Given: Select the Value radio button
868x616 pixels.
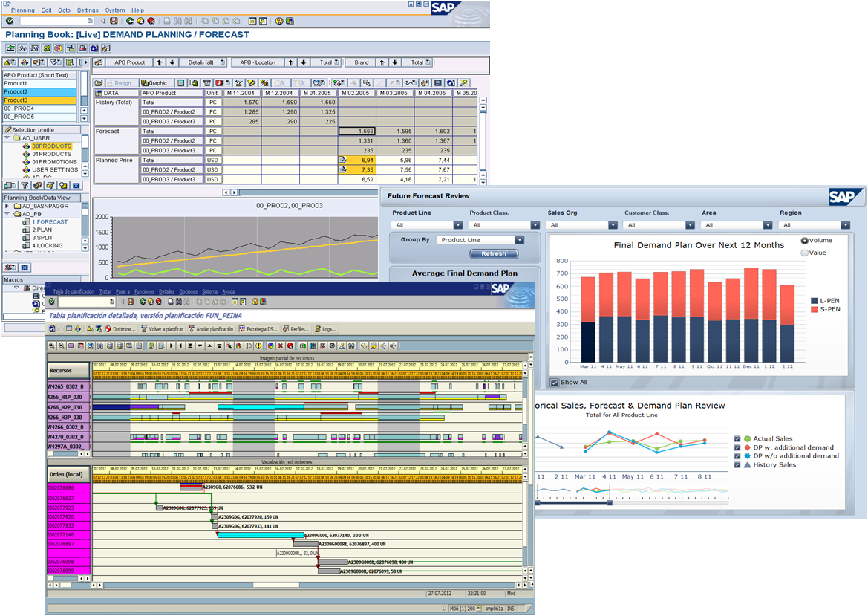Looking at the screenshot, I should point(804,253).
